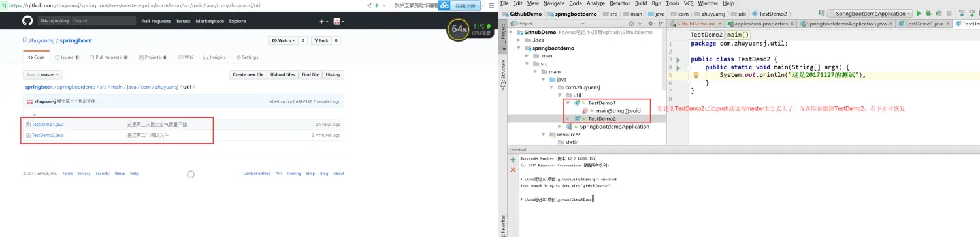
Task: Click the first VCS update toolbar icon
Action: coord(962,13)
